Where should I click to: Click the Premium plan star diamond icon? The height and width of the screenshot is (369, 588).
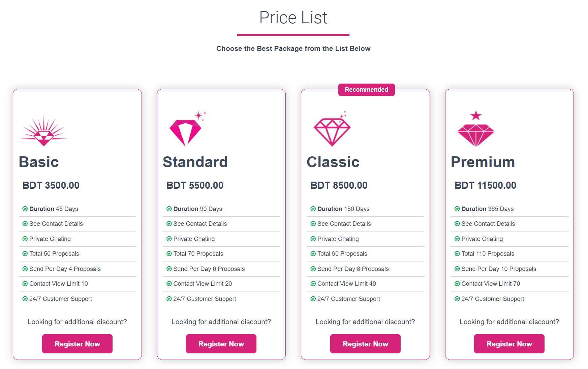pos(476,130)
